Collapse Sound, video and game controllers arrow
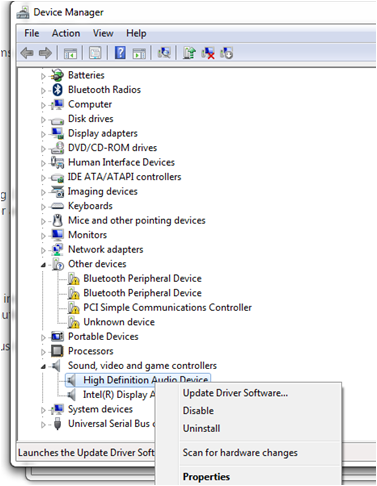 click(x=43, y=367)
